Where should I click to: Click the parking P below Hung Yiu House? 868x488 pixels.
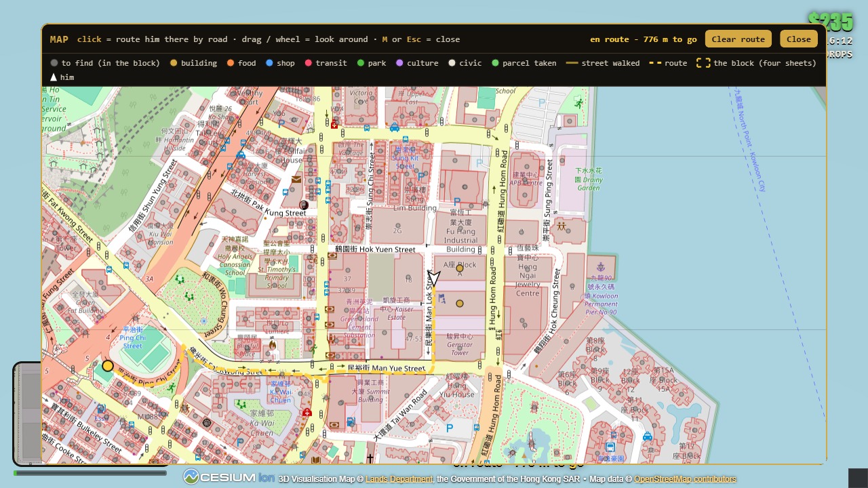pyautogui.click(x=449, y=428)
